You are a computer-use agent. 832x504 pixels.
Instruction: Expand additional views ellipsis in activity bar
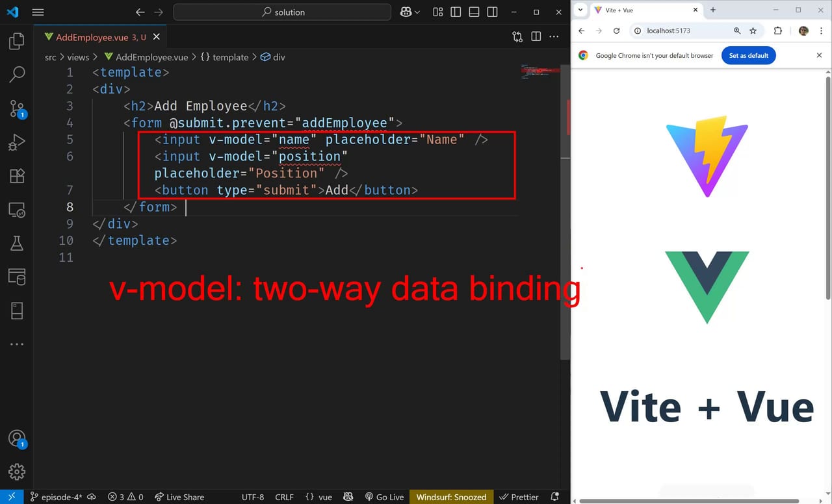(17, 344)
